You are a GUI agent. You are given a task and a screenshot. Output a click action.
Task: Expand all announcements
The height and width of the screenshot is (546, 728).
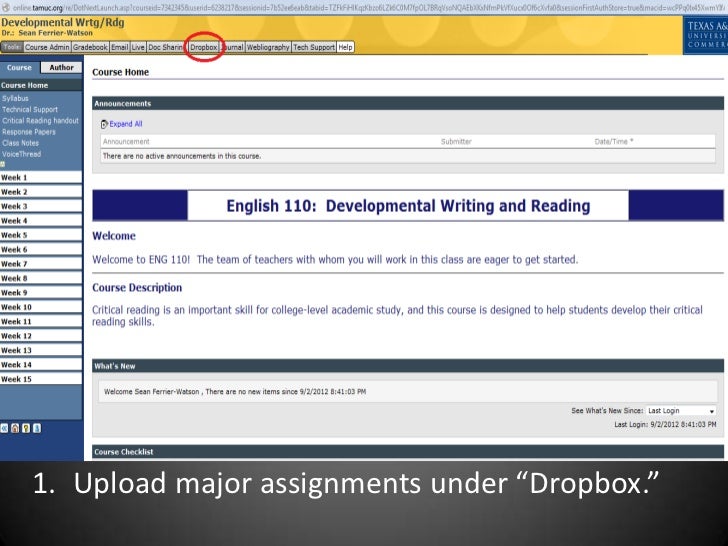tap(125, 124)
